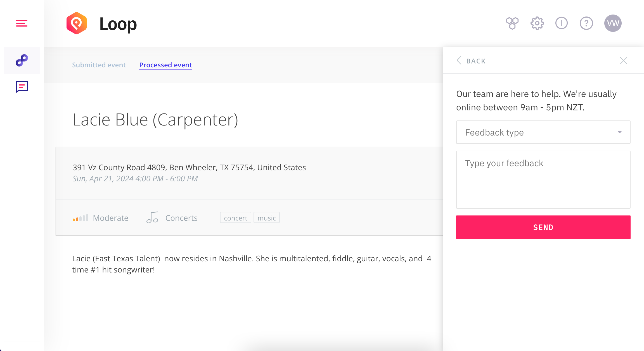This screenshot has width=644, height=351.
Task: Go back using the BACK link
Action: click(x=471, y=61)
